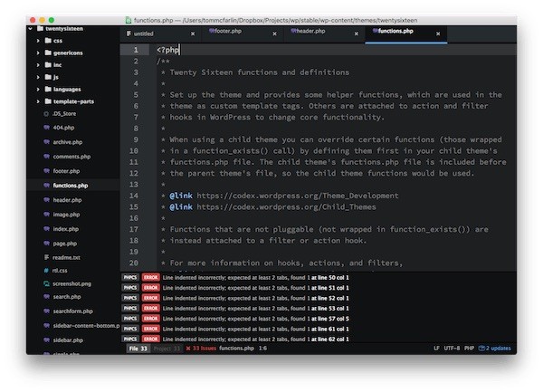Switch to the untitled tab
Screen dimensions: 543x392
(161, 33)
